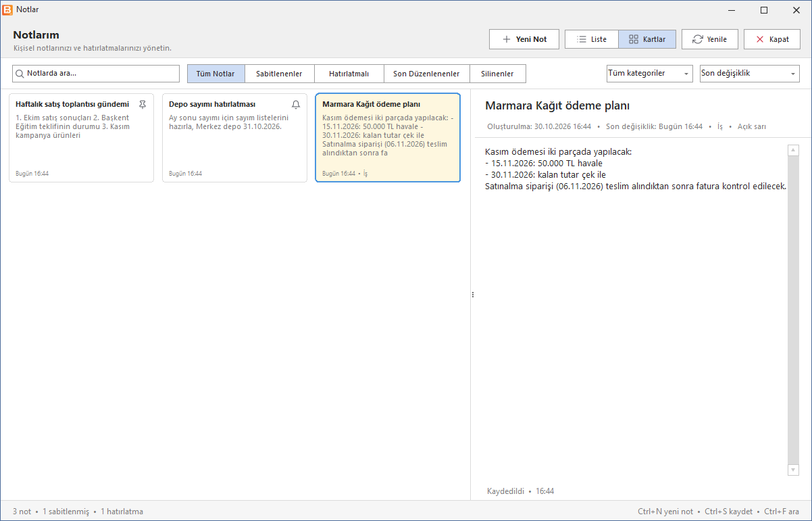Image resolution: width=812 pixels, height=521 pixels.
Task: Click the Oluşturulma: 30.10.2026 16:44 text
Action: (x=539, y=126)
